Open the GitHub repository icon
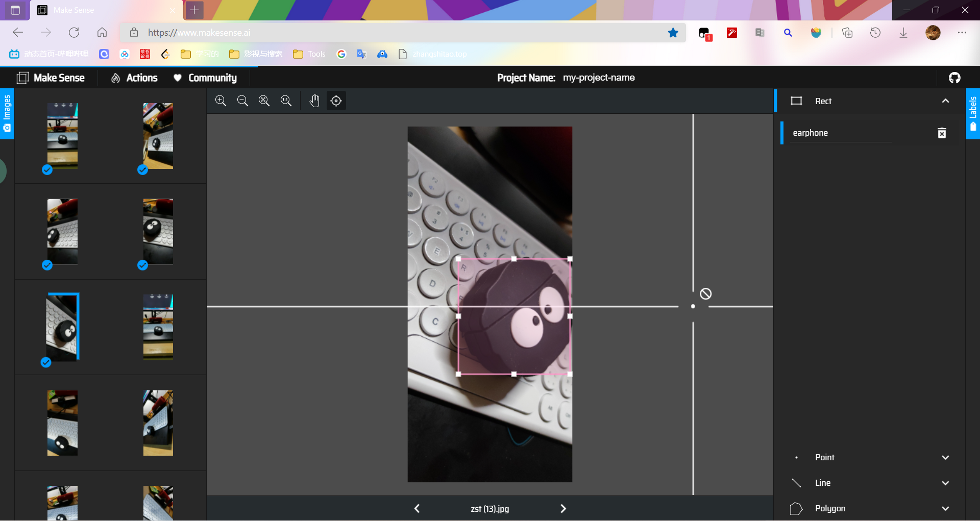 (954, 78)
